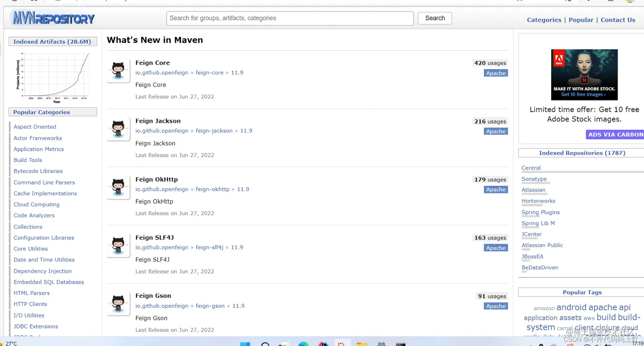
Task: Open the feign-slf4j artifact link
Action: coord(210,248)
